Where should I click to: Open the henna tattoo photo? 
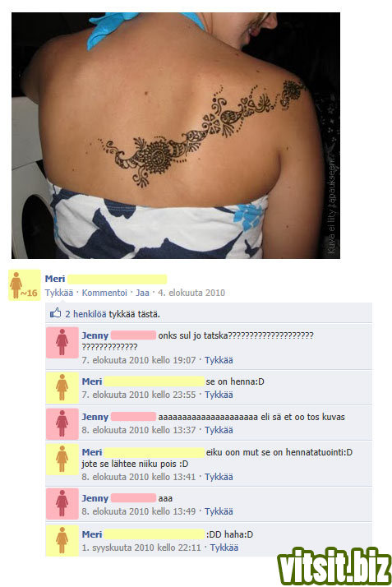pyautogui.click(x=175, y=136)
